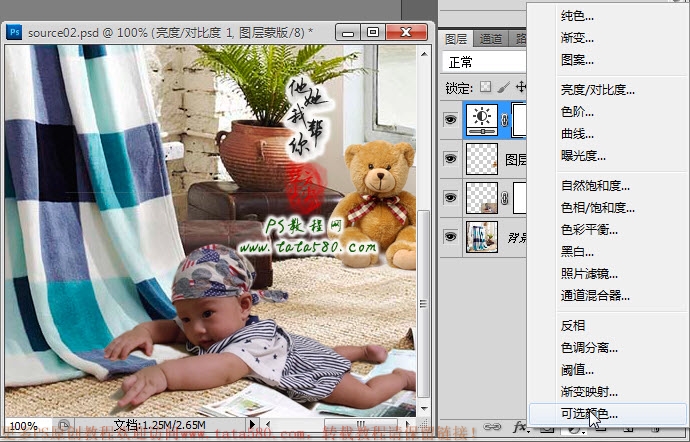
Task: Click the 图层 layer checkerboard thumbnail
Action: pos(482,158)
